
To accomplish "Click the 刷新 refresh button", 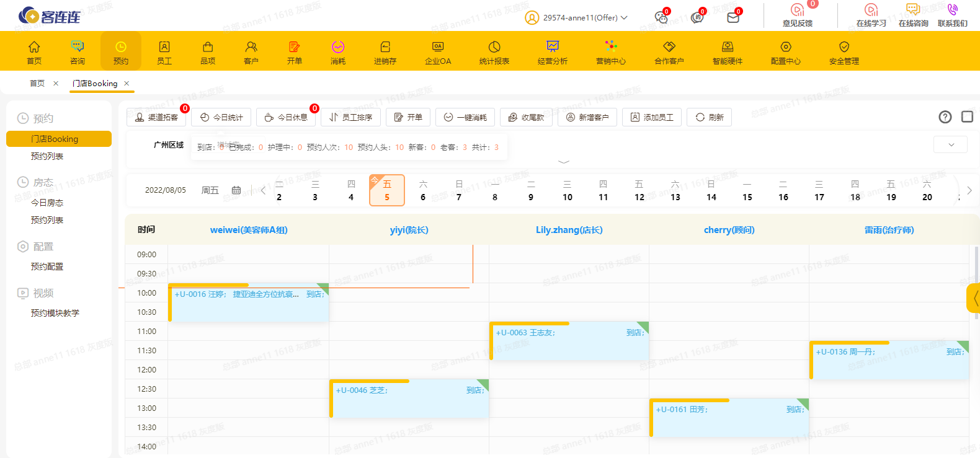I will [710, 117].
